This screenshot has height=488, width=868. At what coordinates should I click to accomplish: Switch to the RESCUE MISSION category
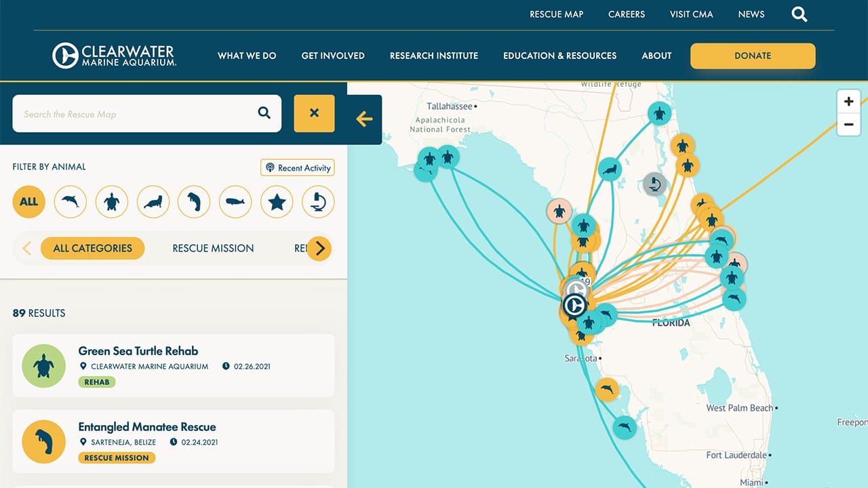point(213,248)
